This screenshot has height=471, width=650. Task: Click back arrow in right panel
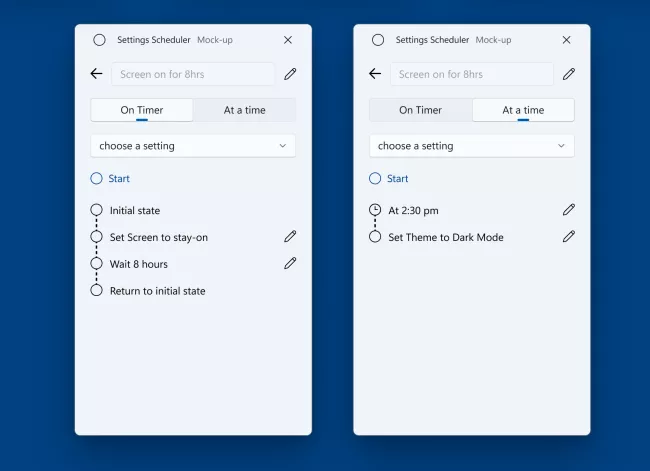click(375, 74)
